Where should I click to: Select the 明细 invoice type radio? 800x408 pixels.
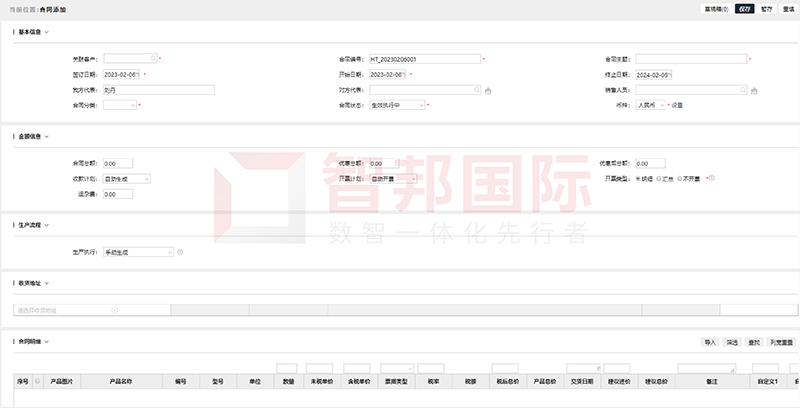click(638, 178)
